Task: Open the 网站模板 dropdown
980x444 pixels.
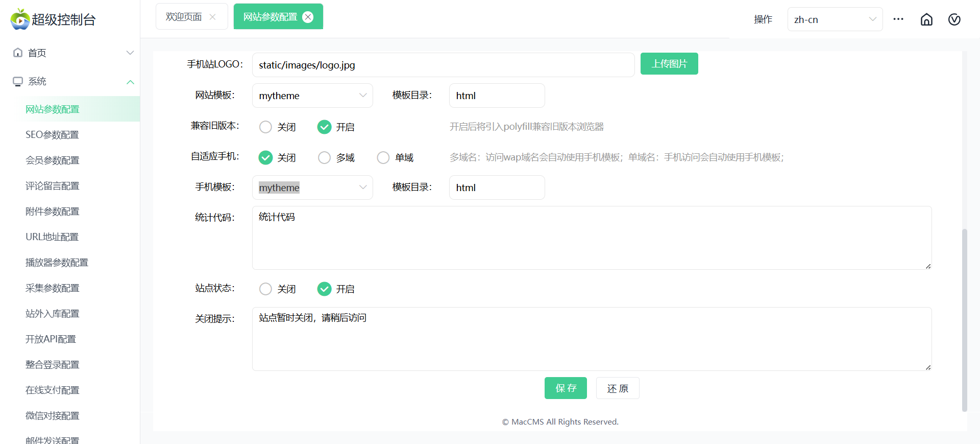Action: pos(312,96)
